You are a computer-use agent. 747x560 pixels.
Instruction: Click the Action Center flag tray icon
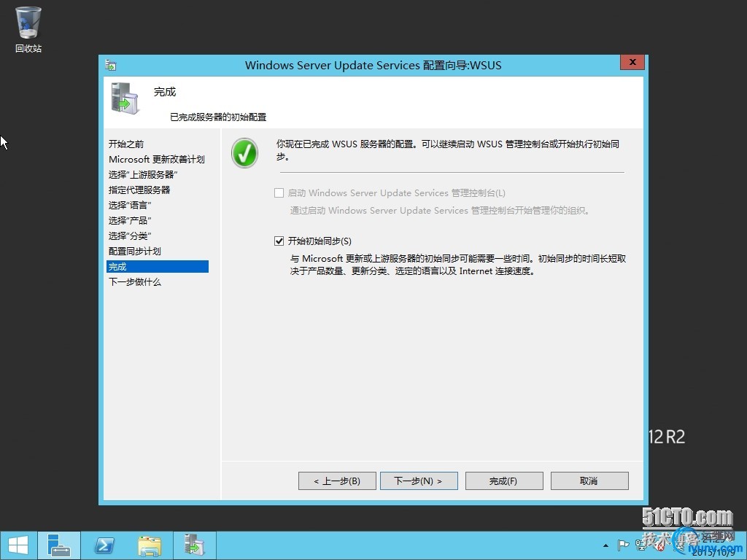[623, 545]
